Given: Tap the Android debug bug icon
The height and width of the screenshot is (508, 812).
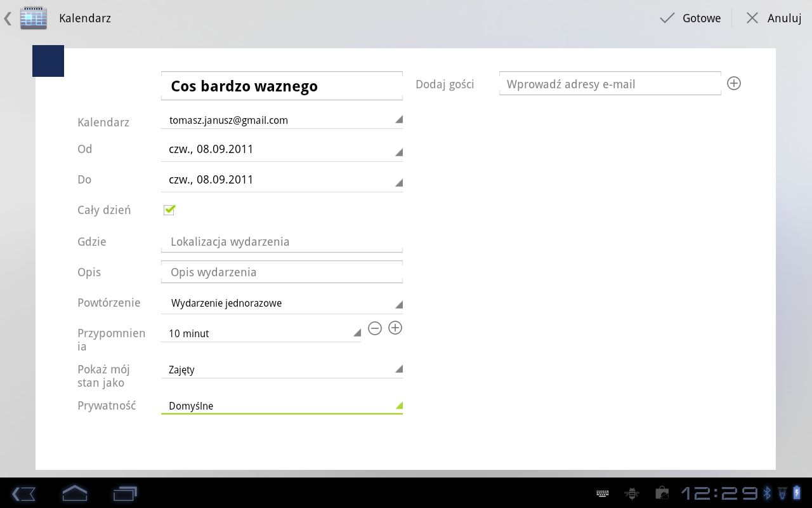Looking at the screenshot, I should pos(631,493).
